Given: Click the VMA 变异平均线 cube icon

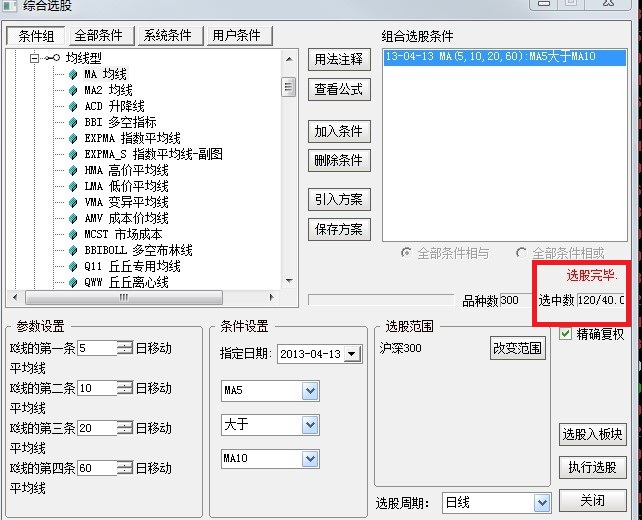Looking at the screenshot, I should tap(73, 202).
